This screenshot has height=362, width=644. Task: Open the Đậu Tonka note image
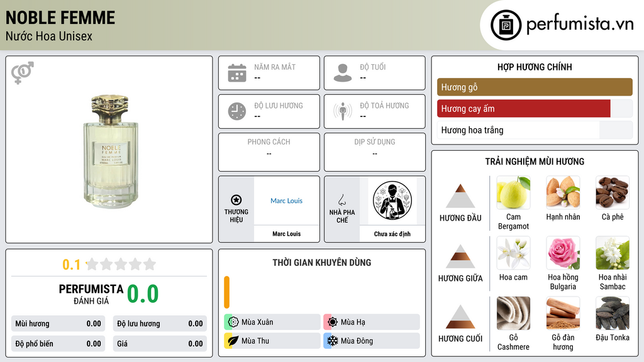tap(613, 313)
